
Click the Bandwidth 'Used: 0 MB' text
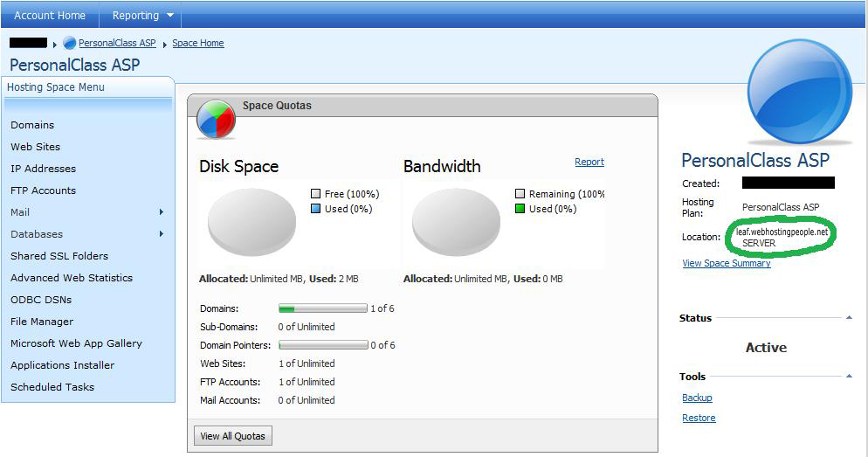click(x=538, y=279)
